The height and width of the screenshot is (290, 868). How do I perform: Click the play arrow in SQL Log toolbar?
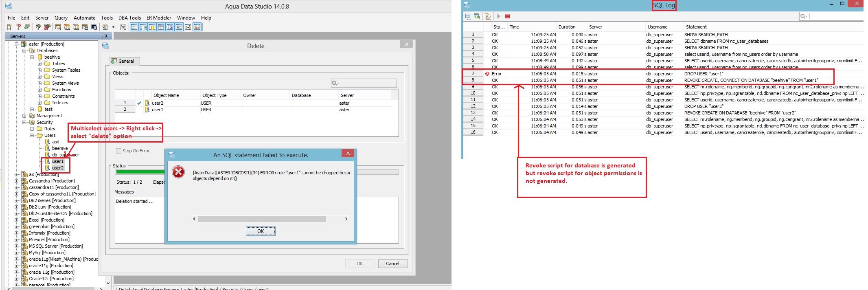coord(498,16)
